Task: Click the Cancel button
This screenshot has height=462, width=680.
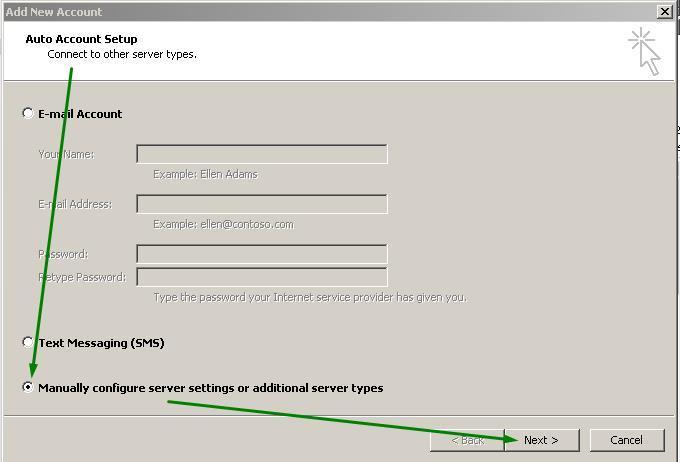Action: (627, 440)
